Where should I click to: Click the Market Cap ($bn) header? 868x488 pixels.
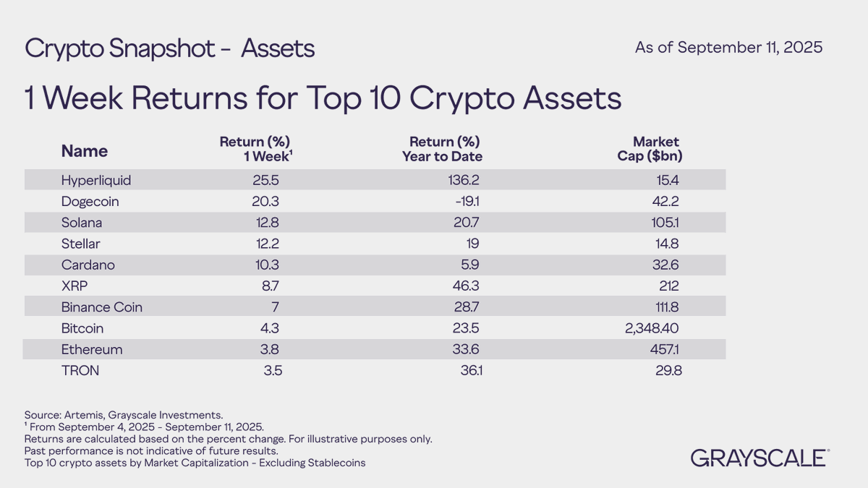coord(655,149)
